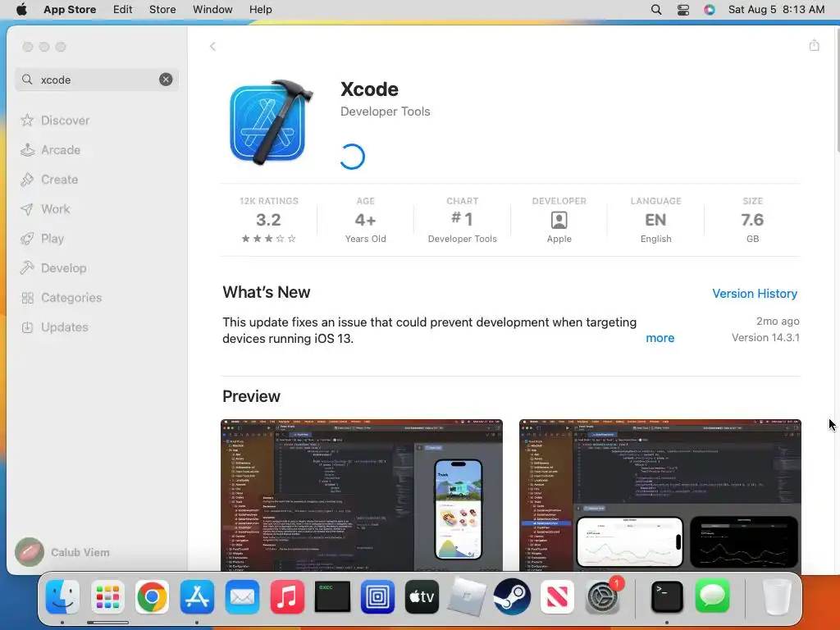Viewport: 840px width, 630px height.
Task: Open the Calub Viem account profile
Action: click(x=62, y=552)
